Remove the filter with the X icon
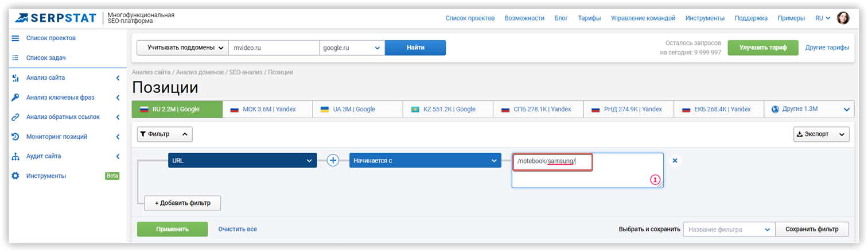The image size is (868, 252). click(675, 161)
